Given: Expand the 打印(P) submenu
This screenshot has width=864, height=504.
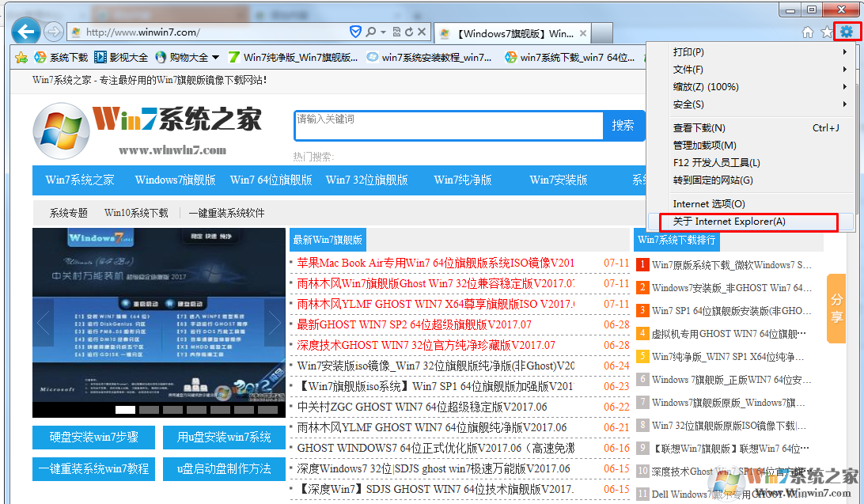Looking at the screenshot, I should (750, 52).
